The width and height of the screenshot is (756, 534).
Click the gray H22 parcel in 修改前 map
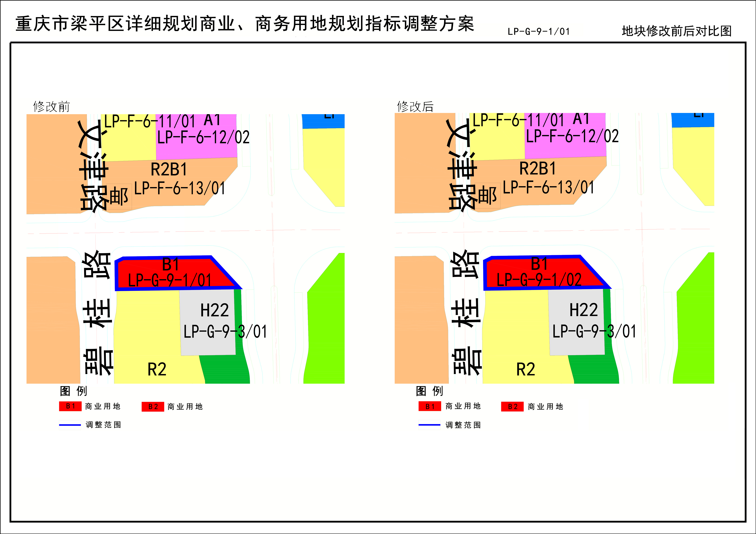tap(207, 322)
